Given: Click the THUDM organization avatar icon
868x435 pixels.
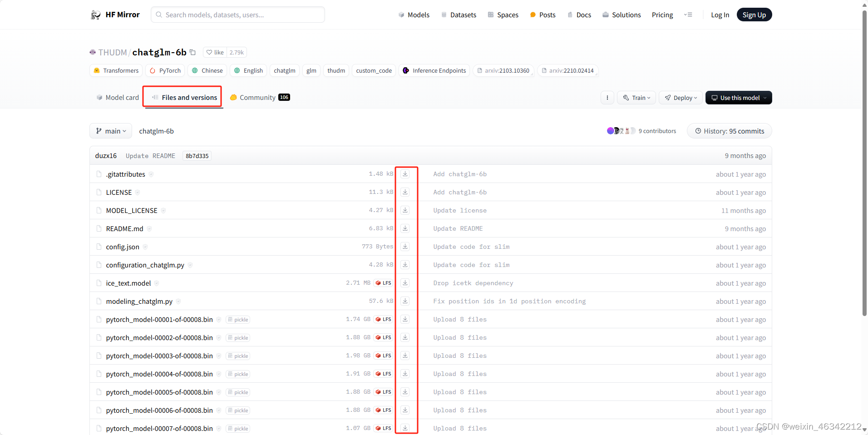Looking at the screenshot, I should click(x=93, y=52).
